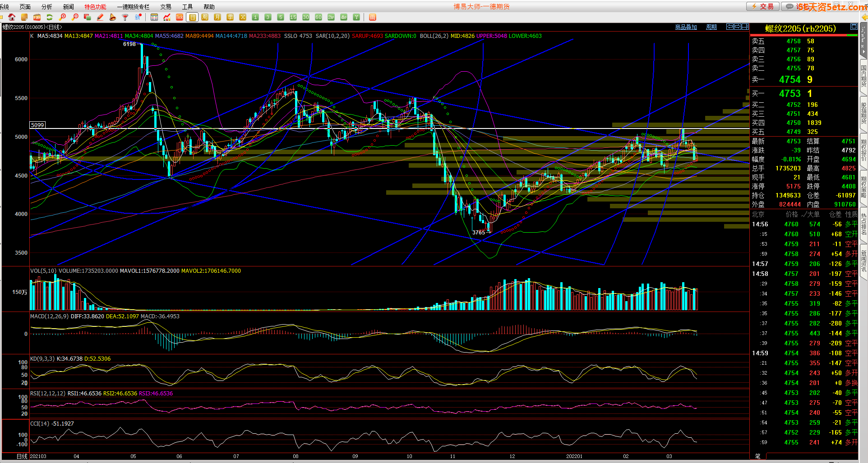Open the 周期 period dropdown
Viewport: 868px width, 463px height.
pos(711,27)
